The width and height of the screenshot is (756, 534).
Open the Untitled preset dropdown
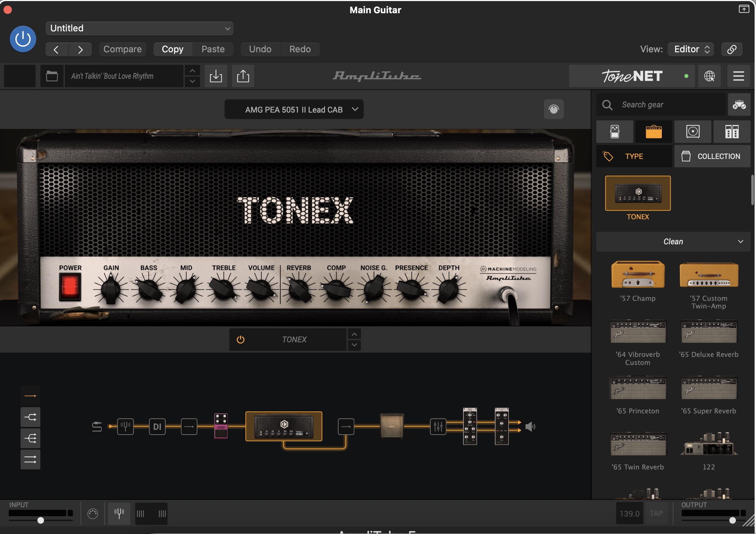click(x=139, y=28)
